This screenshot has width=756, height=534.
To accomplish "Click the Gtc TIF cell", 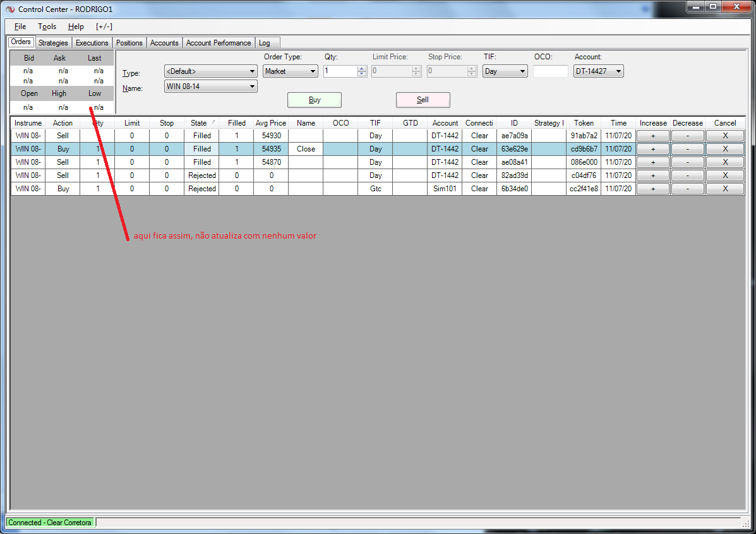I will pyautogui.click(x=376, y=189).
